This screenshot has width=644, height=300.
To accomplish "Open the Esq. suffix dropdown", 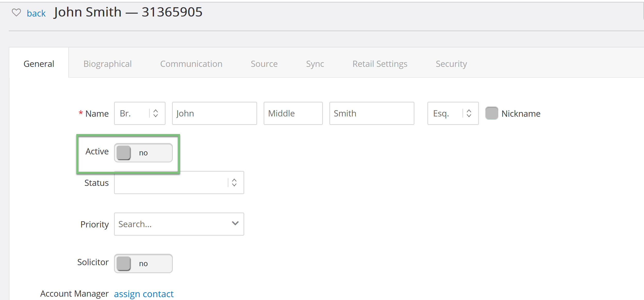I will pyautogui.click(x=453, y=113).
